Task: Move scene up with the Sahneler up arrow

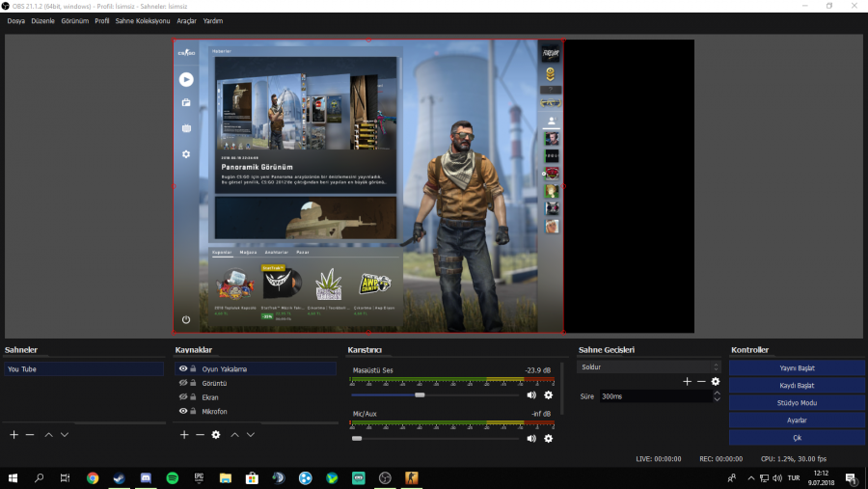Action: [x=49, y=435]
